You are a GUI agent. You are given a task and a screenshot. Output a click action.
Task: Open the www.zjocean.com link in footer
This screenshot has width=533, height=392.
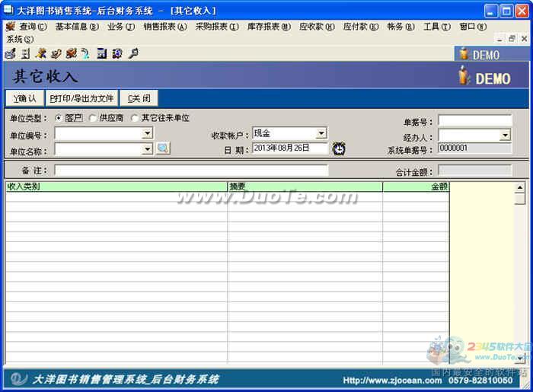[392, 380]
